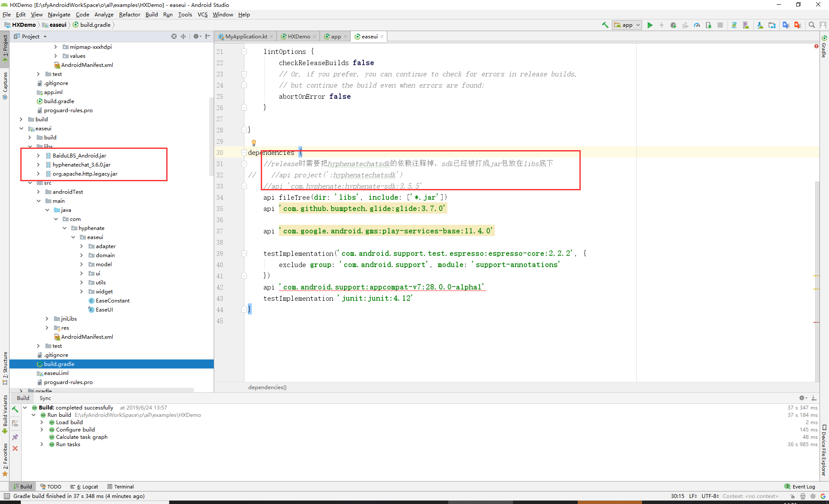The width and height of the screenshot is (829, 504).
Task: Click the intention lightbulb on line 30
Action: click(x=254, y=143)
